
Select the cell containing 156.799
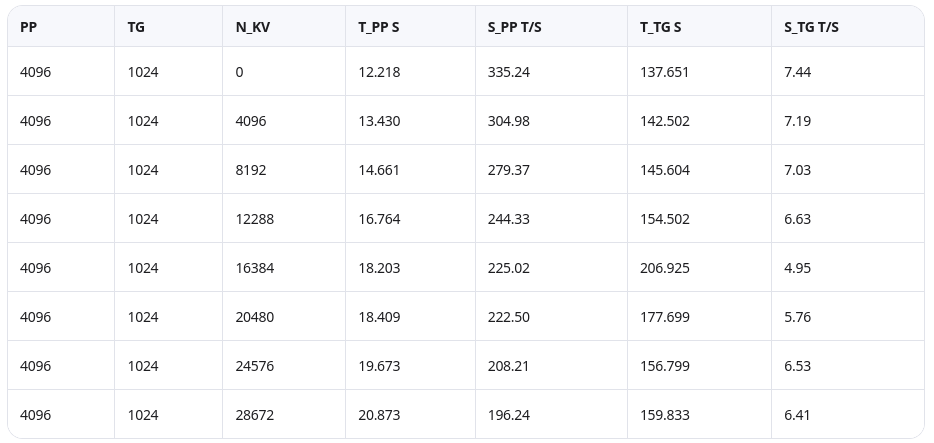[x=665, y=366]
